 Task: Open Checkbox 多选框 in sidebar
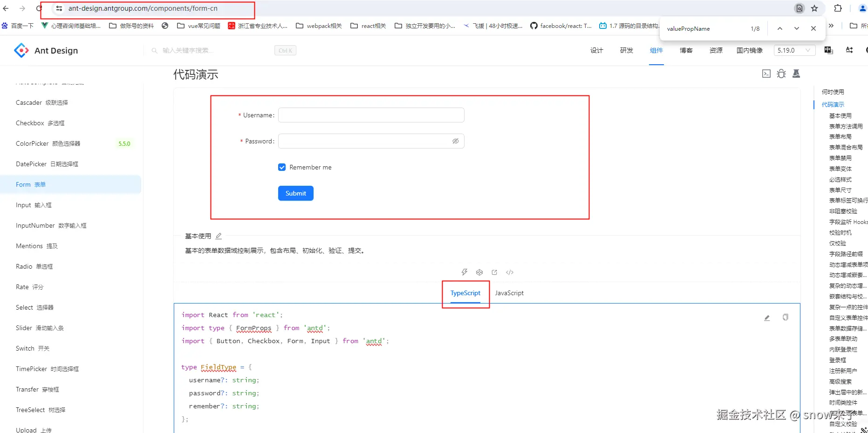click(71, 123)
